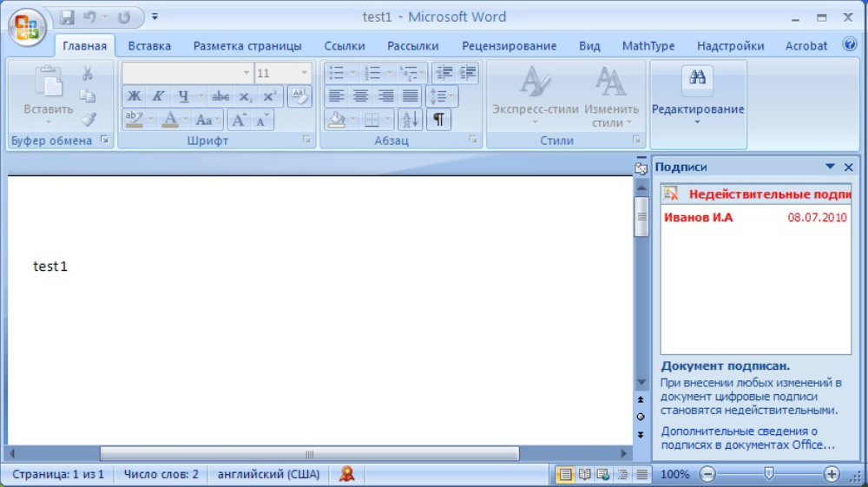Click the zoom slider handle
Screen dimensions: 868x487
(x=769, y=474)
